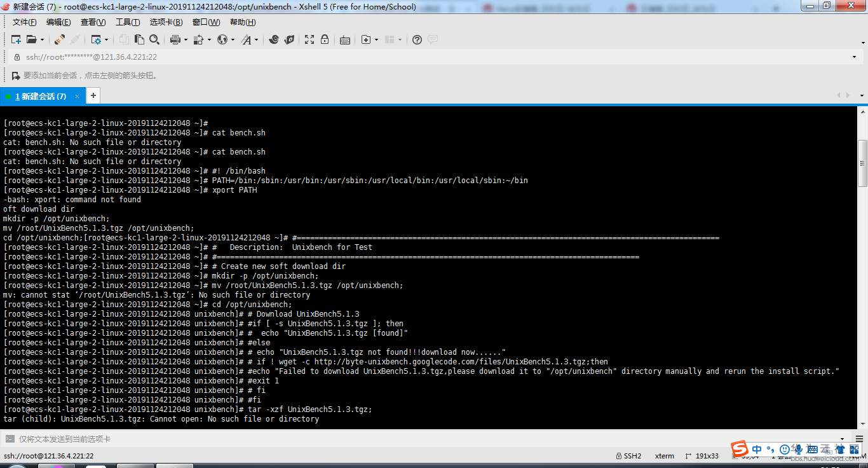Click the 191x33 terminal size indicator

[702, 456]
